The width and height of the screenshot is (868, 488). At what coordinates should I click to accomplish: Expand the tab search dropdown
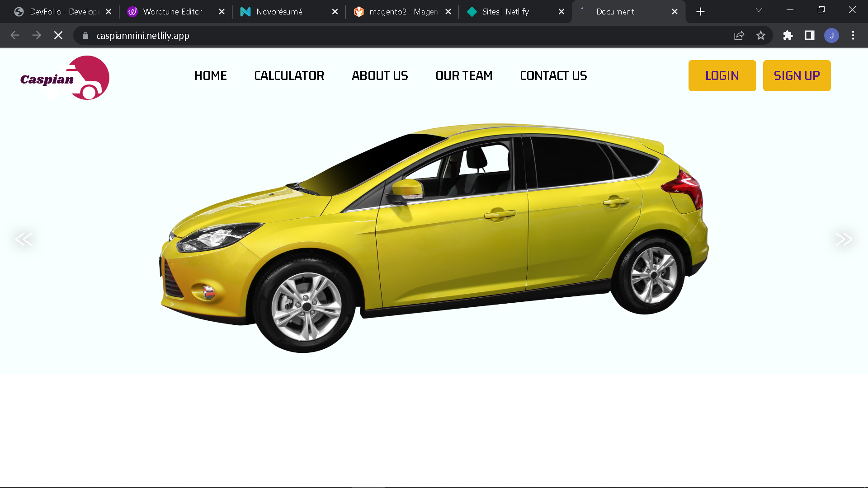point(759,10)
